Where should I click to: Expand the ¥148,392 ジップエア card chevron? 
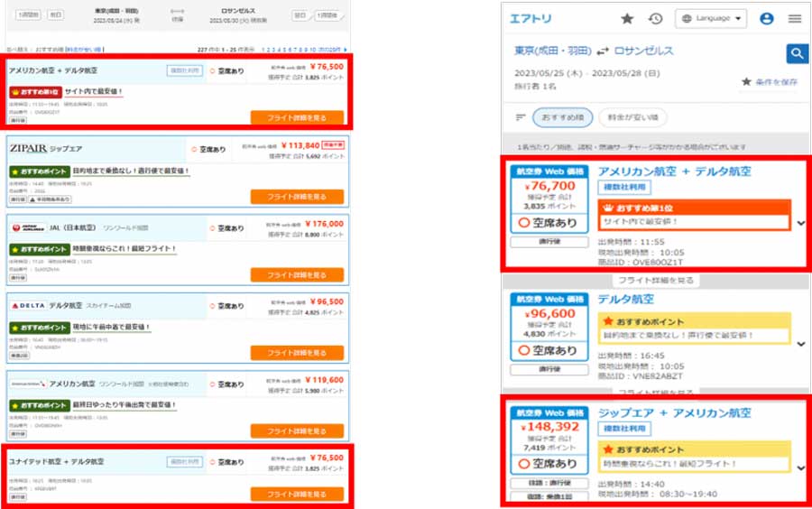click(800, 468)
